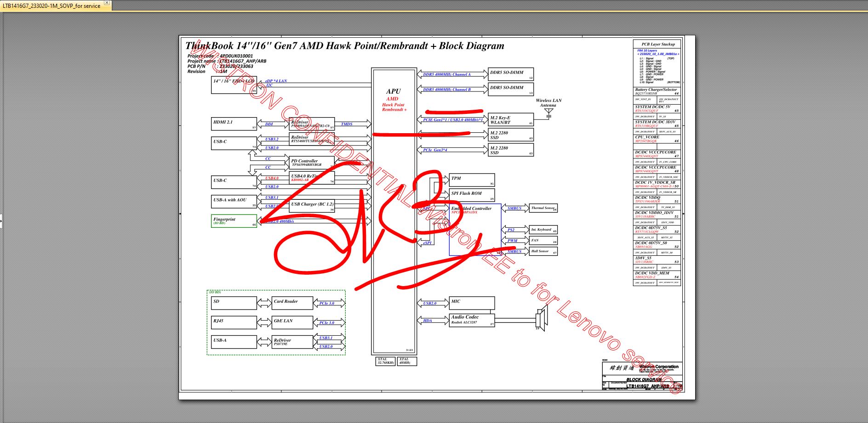Click the Audio Codec Realtek ALC3287 block
This screenshot has height=423, width=868.
tap(472, 320)
